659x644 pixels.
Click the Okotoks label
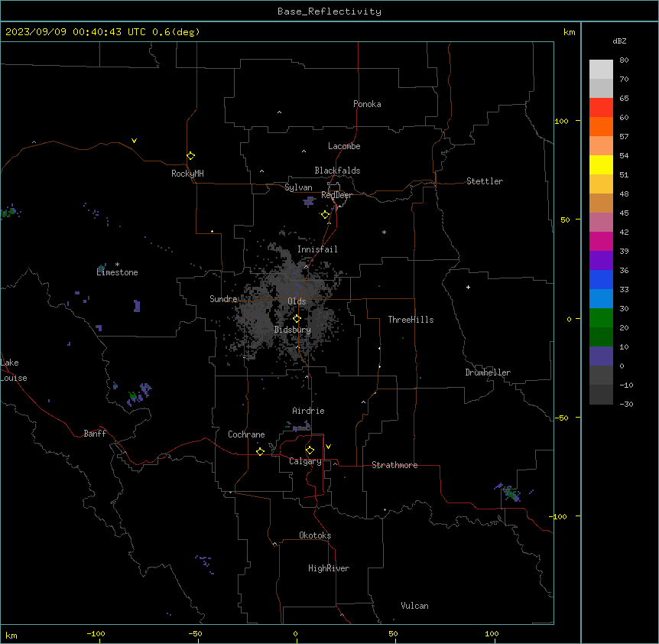pyautogui.click(x=315, y=535)
